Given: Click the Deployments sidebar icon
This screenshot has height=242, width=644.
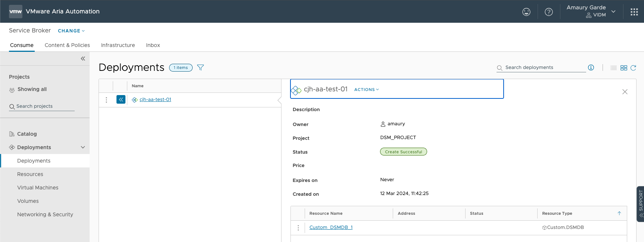Looking at the screenshot, I should point(12,147).
